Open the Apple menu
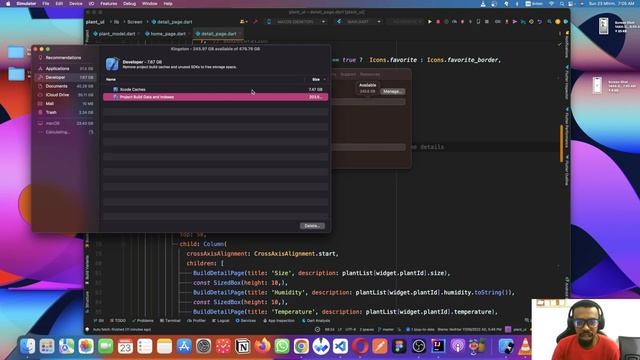 (8, 4)
